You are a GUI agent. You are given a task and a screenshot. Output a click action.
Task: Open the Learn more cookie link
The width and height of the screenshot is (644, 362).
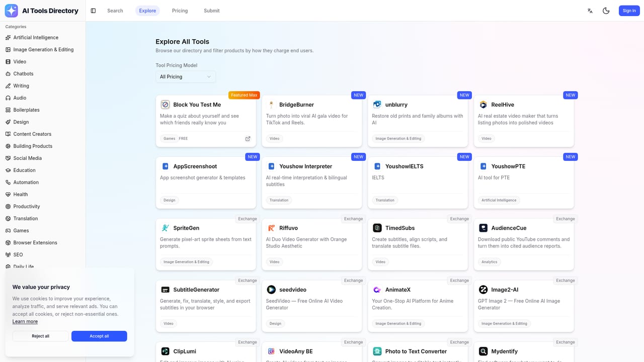25,322
